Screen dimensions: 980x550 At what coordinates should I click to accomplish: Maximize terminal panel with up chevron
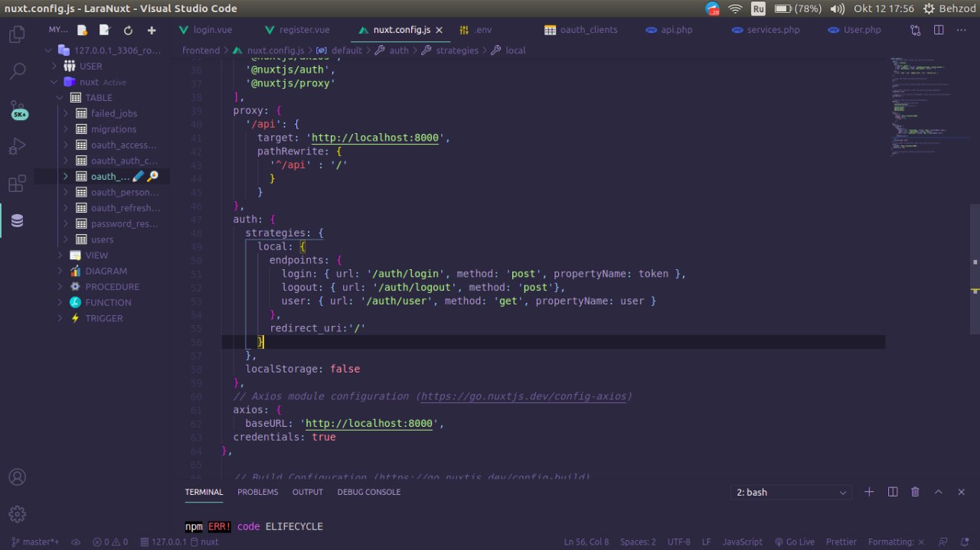[x=939, y=492]
